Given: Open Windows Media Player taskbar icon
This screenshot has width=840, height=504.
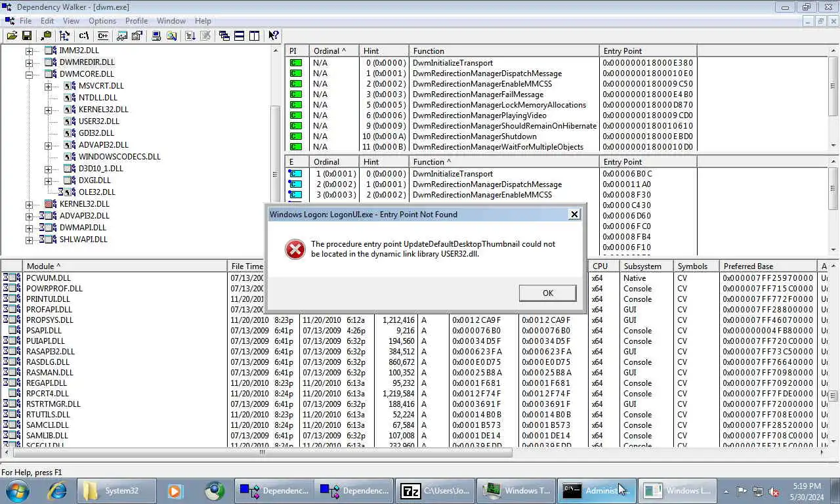Looking at the screenshot, I should 175,490.
